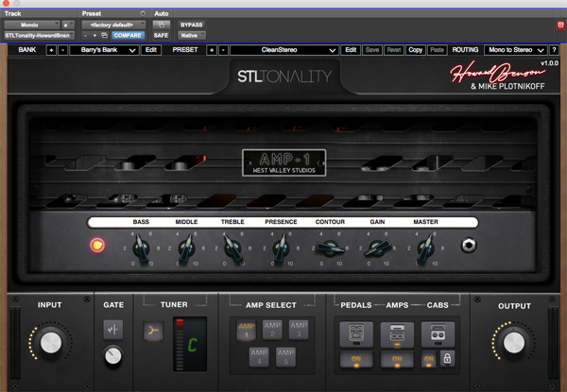
Task: Select AMP 1
Action: (247, 330)
